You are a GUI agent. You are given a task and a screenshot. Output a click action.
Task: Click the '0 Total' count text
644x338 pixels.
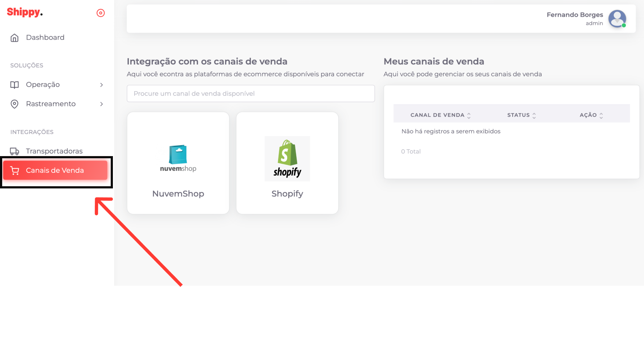pos(411,151)
